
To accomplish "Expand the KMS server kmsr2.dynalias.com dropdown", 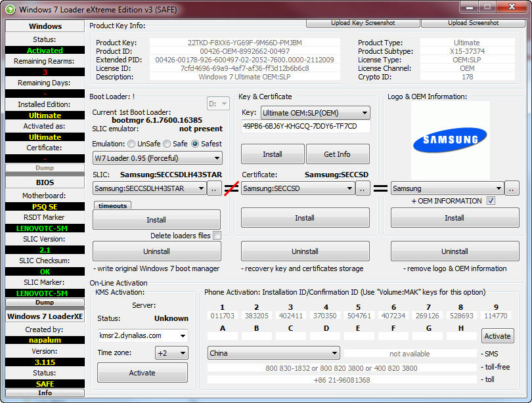I will 143,335.
